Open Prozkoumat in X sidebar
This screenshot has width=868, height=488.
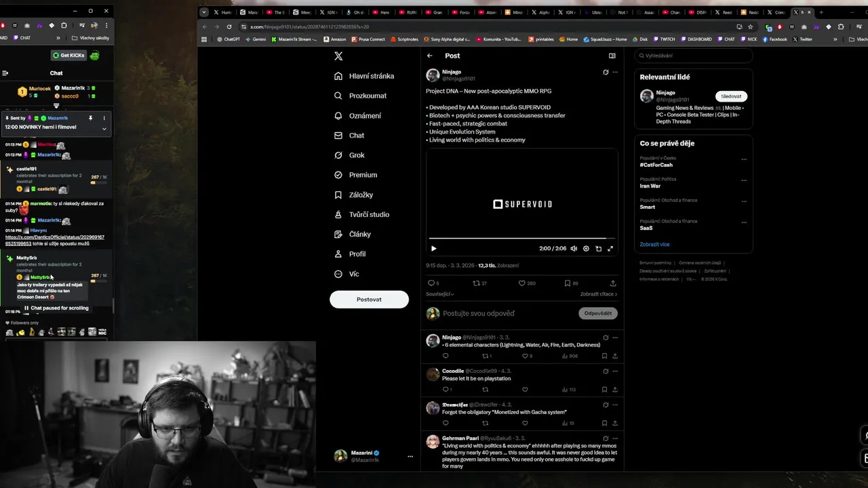360,96
